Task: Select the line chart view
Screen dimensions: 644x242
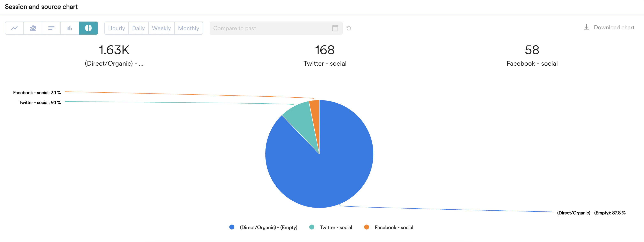Action: [15, 28]
